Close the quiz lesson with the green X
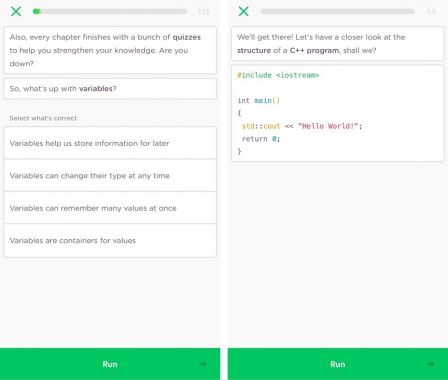448x380 pixels. click(x=16, y=11)
